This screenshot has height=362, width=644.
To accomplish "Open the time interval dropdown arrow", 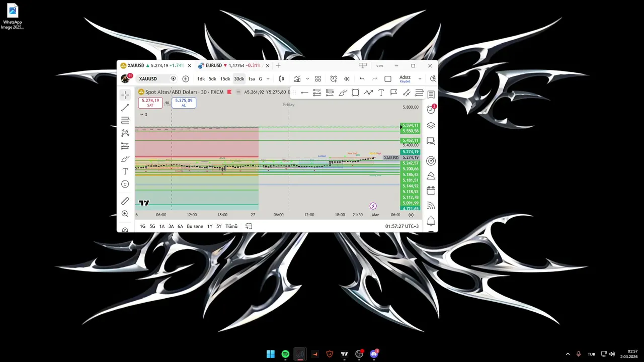I will (268, 79).
